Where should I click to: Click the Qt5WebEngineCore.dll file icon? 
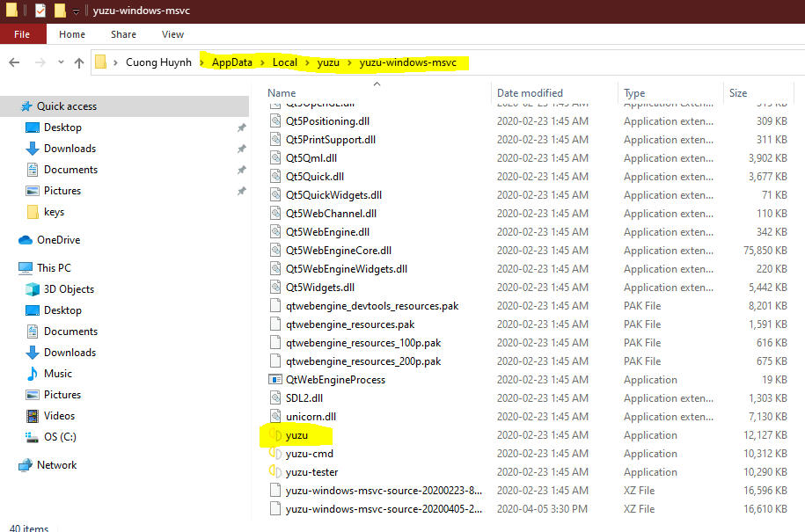[275, 251]
